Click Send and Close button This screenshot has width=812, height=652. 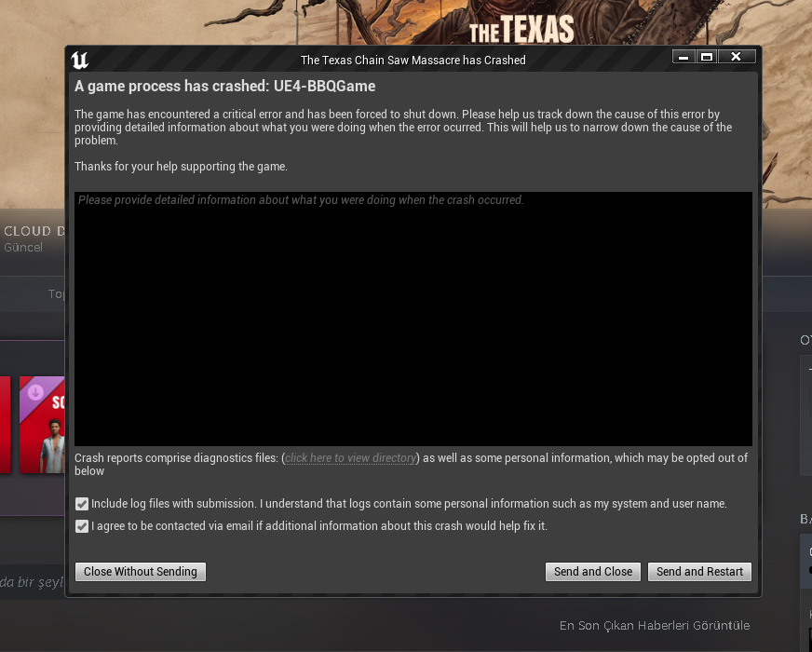(x=593, y=572)
